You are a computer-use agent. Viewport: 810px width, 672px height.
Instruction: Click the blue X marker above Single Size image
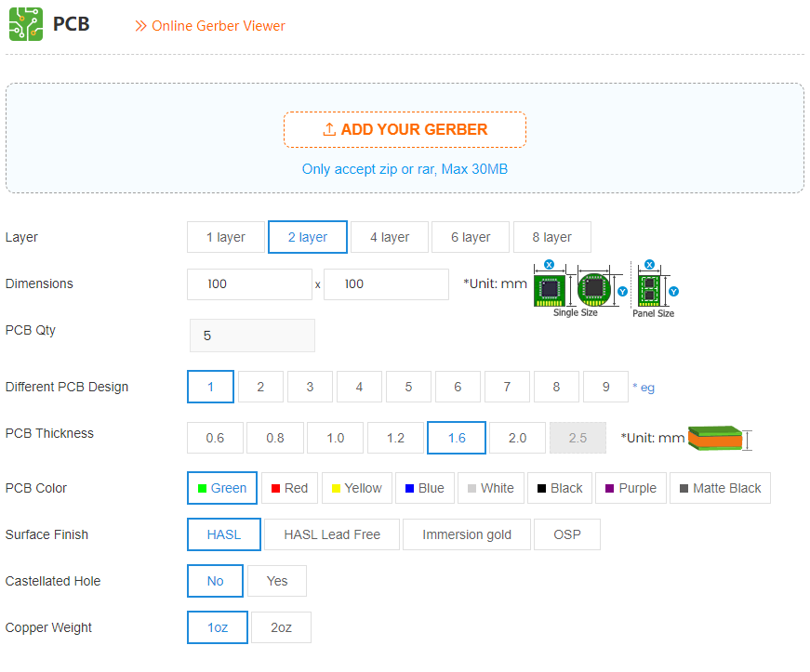pos(548,265)
